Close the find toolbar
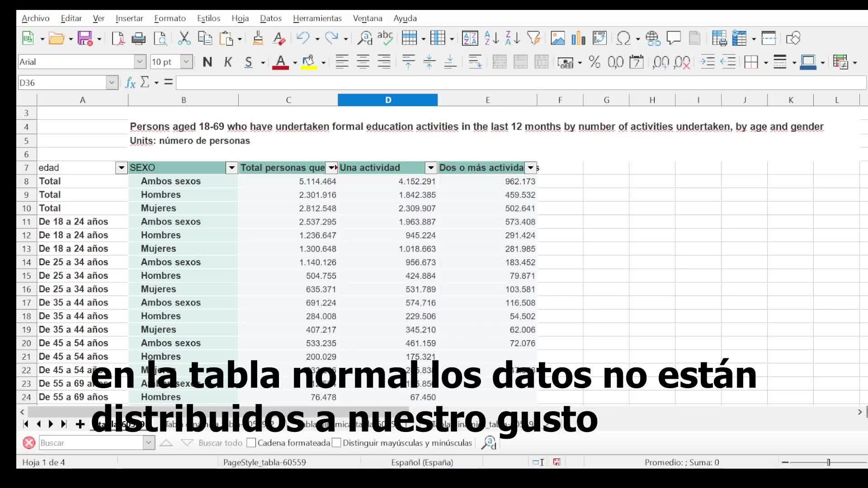Viewport: 868px width, 488px height. pyautogui.click(x=29, y=443)
